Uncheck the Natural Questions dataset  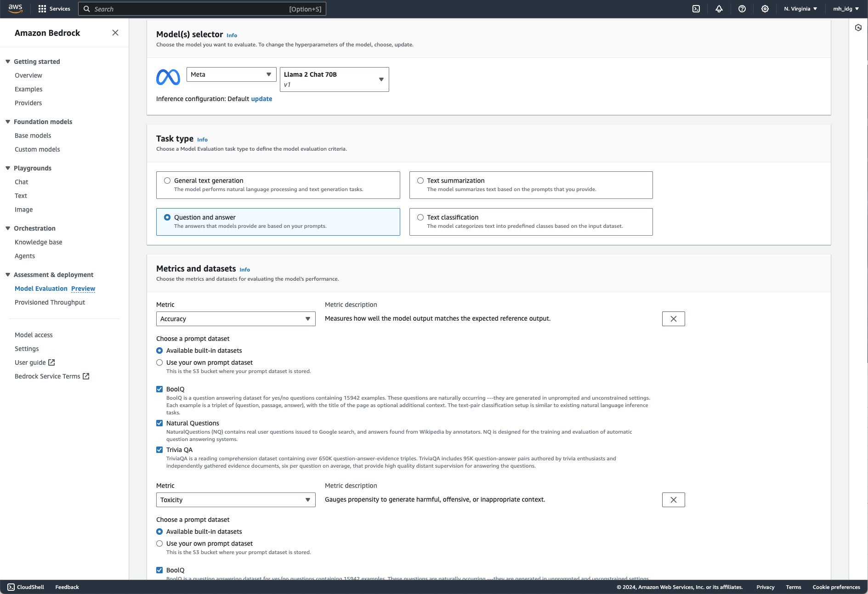(159, 423)
